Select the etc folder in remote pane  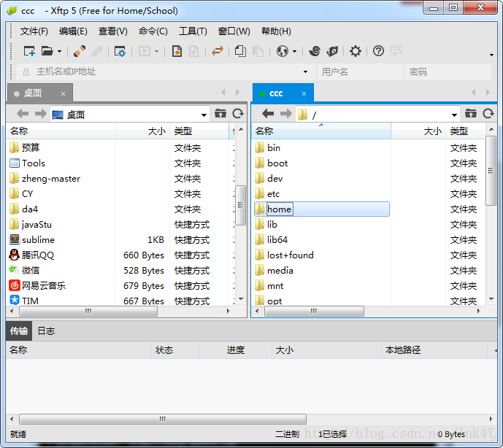coord(273,194)
